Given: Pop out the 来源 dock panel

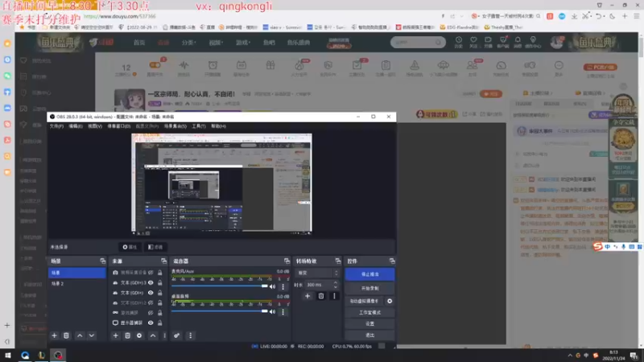Looking at the screenshot, I should tap(164, 261).
